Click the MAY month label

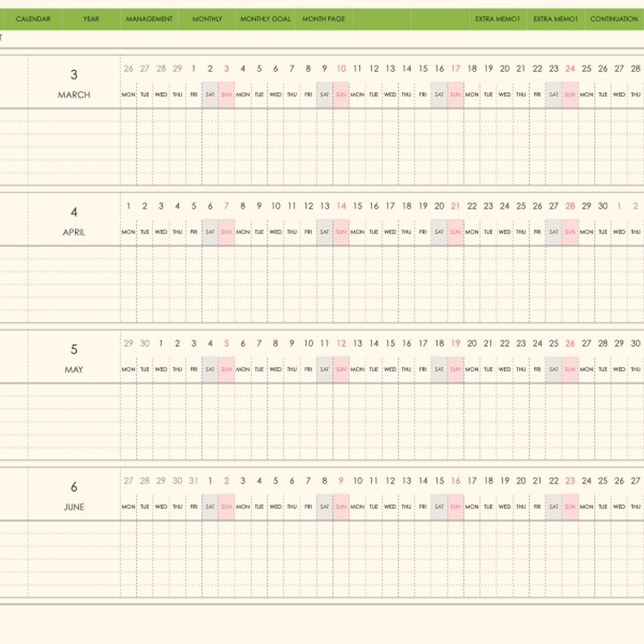74,370
